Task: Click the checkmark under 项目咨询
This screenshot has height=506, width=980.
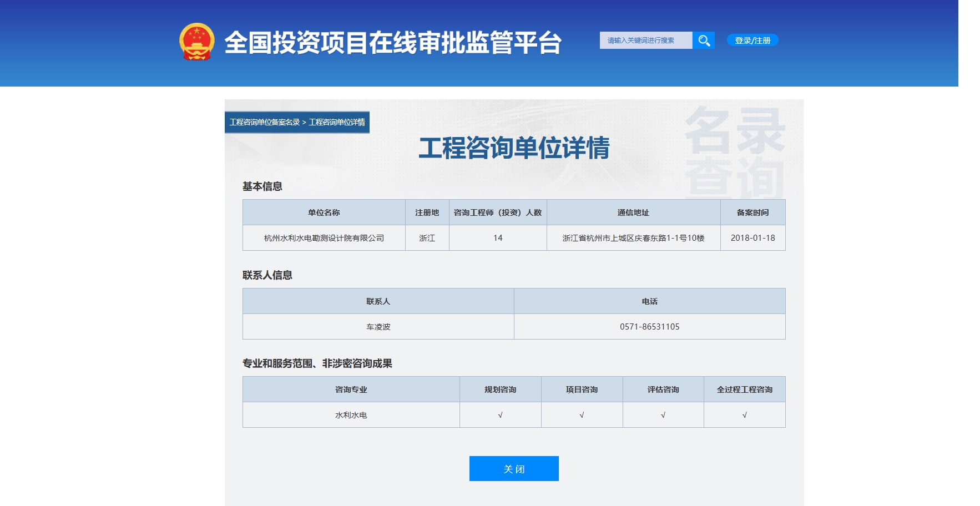Action: [x=582, y=415]
